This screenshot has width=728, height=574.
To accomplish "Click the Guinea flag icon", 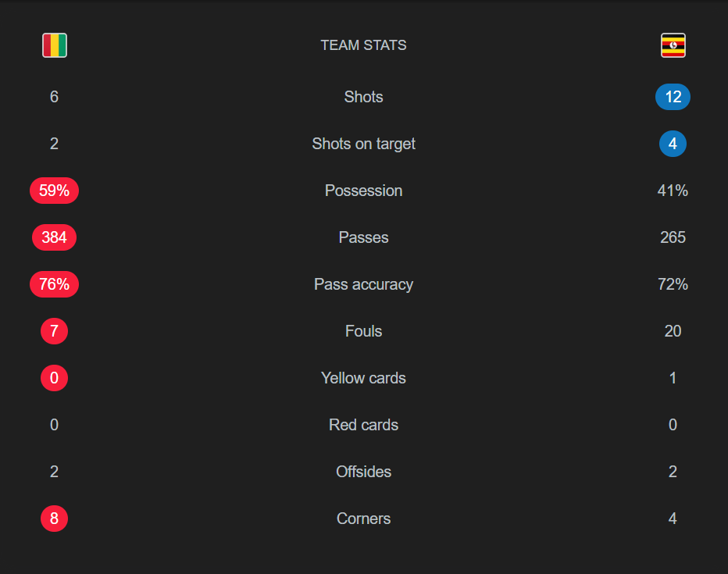I will [x=55, y=45].
